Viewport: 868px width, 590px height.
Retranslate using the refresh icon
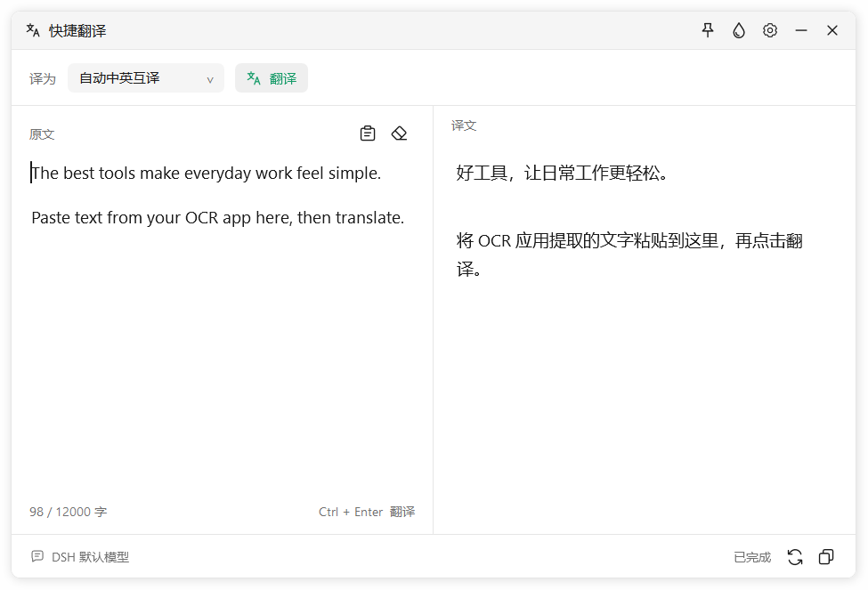pos(795,557)
